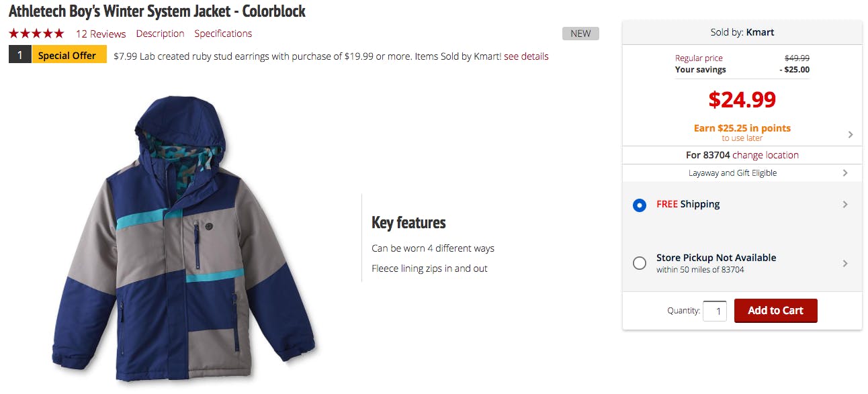Click the NEW badge
This screenshot has height=394, width=868.
tap(580, 34)
